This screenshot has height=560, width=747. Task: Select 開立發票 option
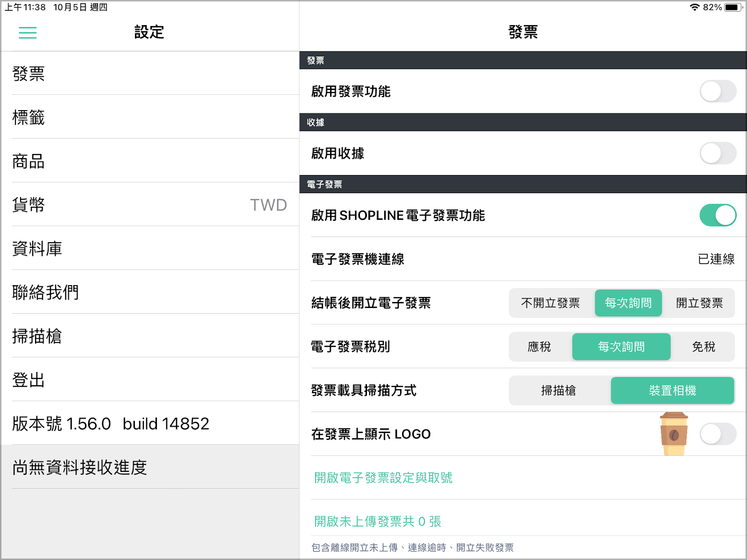699,303
